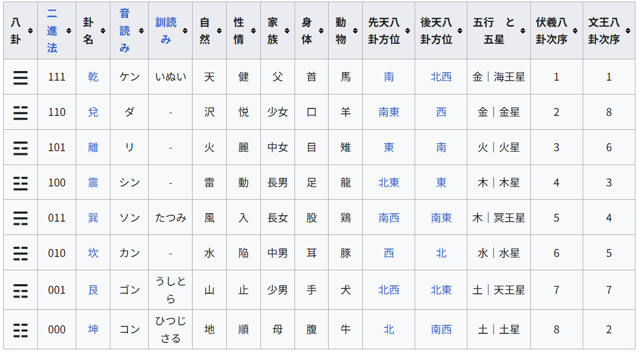Open the 兌 trigram name link
The image size is (644, 352).
[x=93, y=112]
